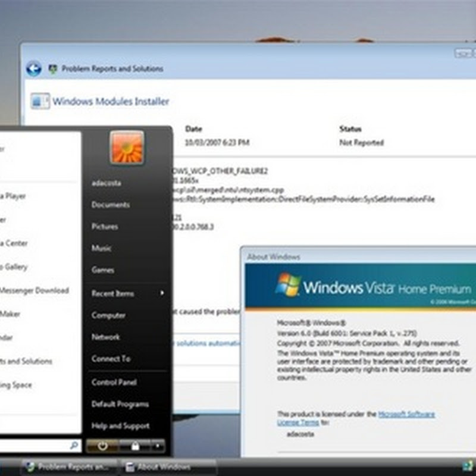The image size is (476, 476).
Task: Click the WCP_OTHER_FAILURE2 text line
Action: (x=220, y=171)
